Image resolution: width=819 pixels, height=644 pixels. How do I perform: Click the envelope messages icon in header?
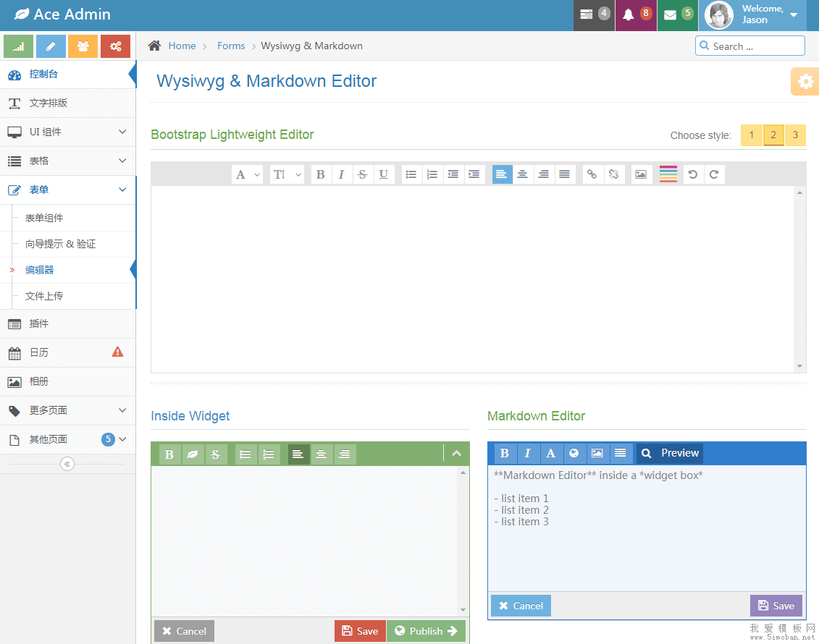point(671,15)
